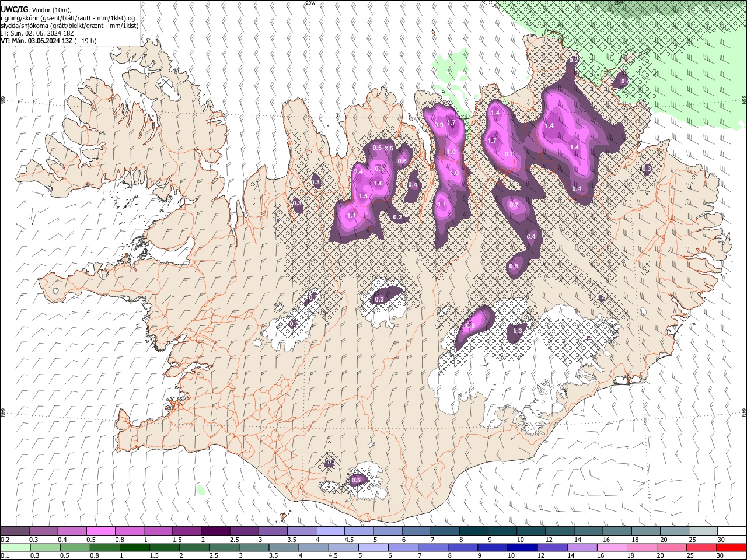Pick top-row dark purple swatch between 2 and 2.5

(215, 531)
